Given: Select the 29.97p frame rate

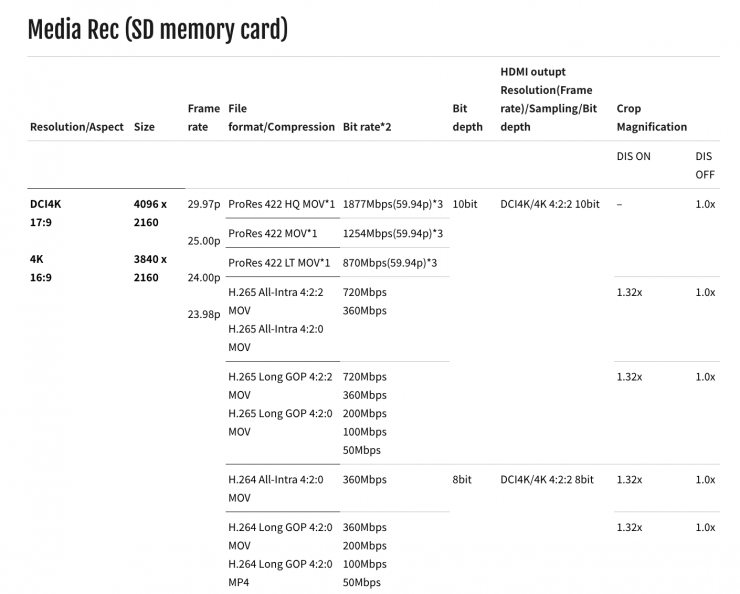Looking at the screenshot, I should pos(204,204).
